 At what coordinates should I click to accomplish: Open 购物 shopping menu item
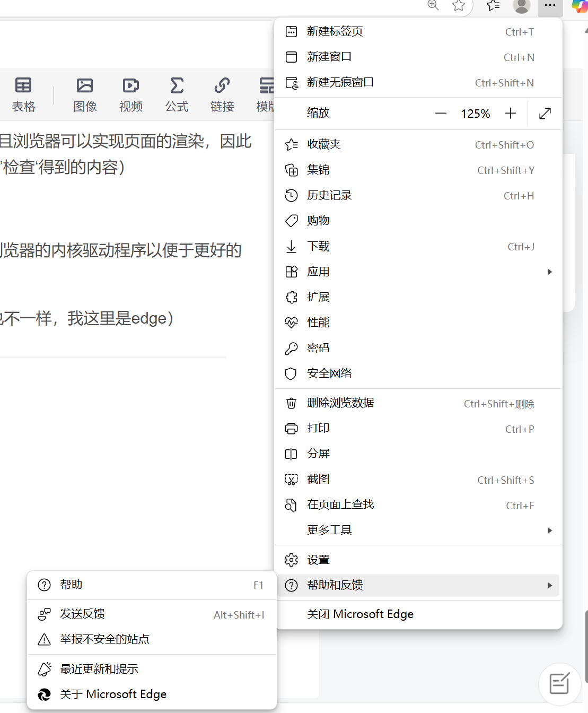(x=418, y=221)
